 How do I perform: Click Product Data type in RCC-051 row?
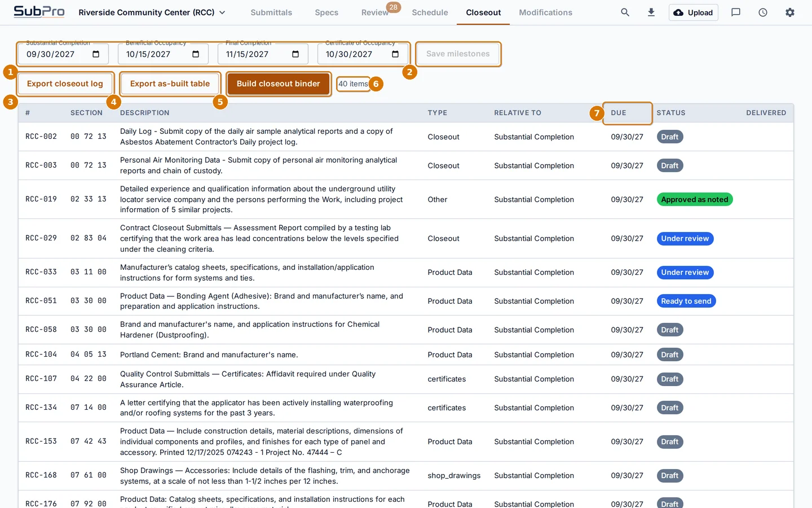450,301
